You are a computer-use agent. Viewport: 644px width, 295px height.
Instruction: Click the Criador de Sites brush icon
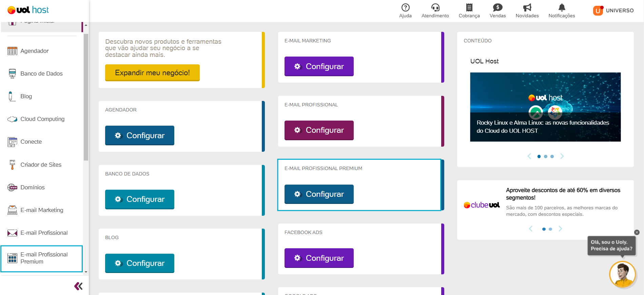[12, 165]
